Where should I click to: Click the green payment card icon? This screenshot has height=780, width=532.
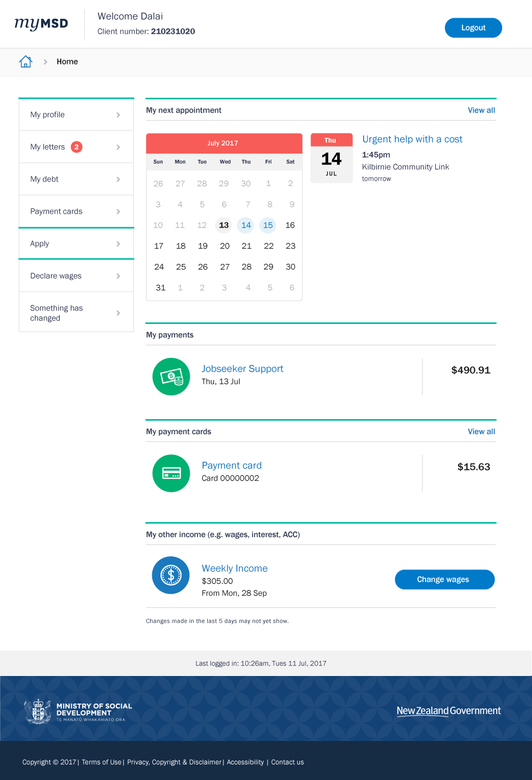pos(171,473)
